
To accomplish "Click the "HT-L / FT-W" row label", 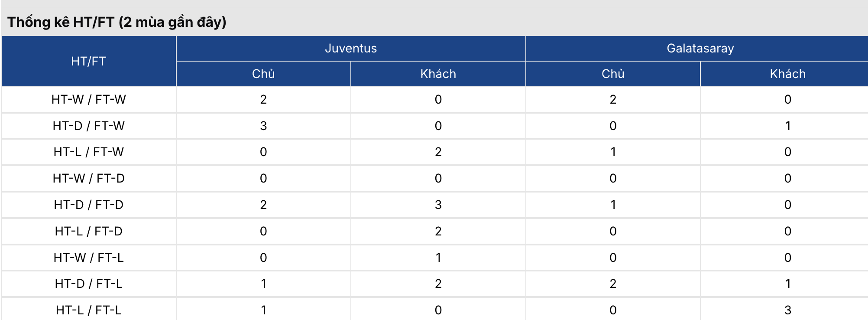I will tap(88, 152).
